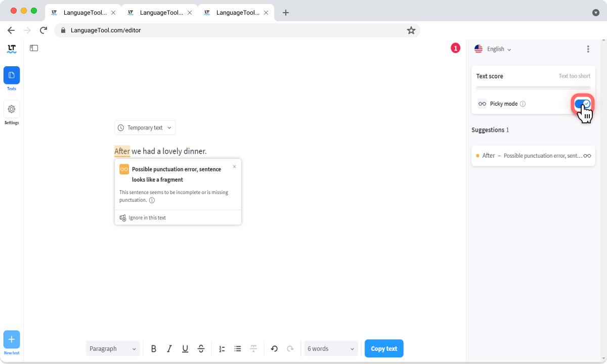Turn off the Picky mode toggle
607x364 pixels.
coord(583,104)
